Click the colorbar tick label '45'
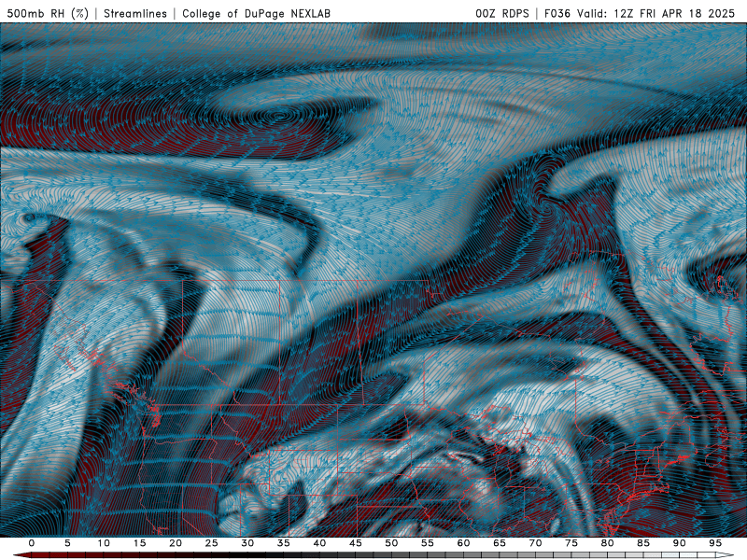The height and width of the screenshot is (560, 747). click(356, 543)
